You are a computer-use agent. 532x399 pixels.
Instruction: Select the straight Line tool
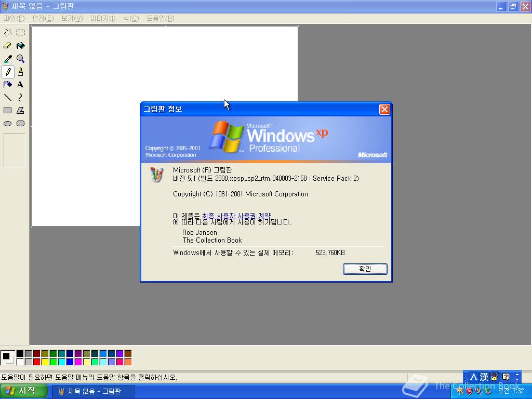[x=8, y=98]
